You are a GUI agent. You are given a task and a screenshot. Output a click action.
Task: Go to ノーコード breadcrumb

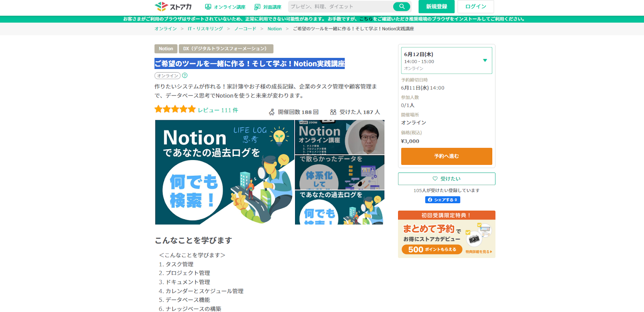245,29
